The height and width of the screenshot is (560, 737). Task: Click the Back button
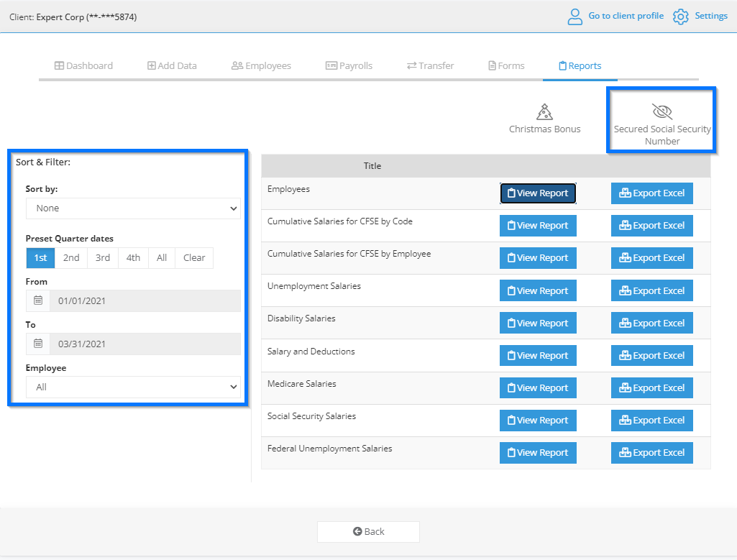pyautogui.click(x=368, y=532)
